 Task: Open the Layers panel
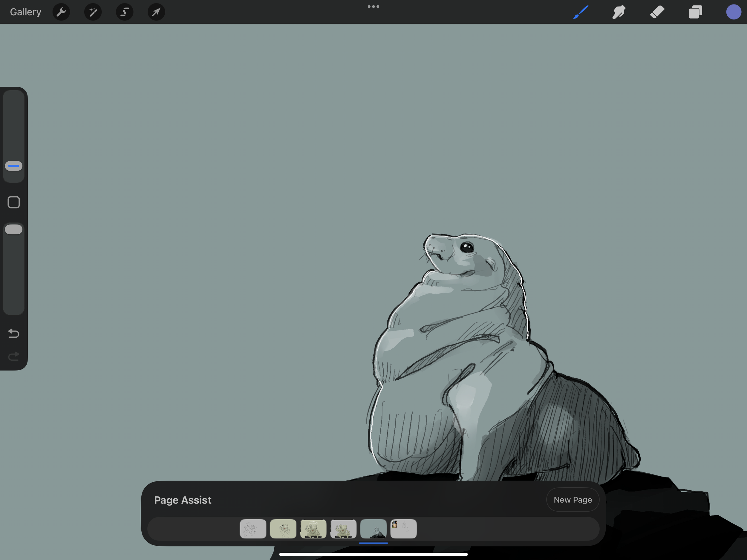pos(695,12)
